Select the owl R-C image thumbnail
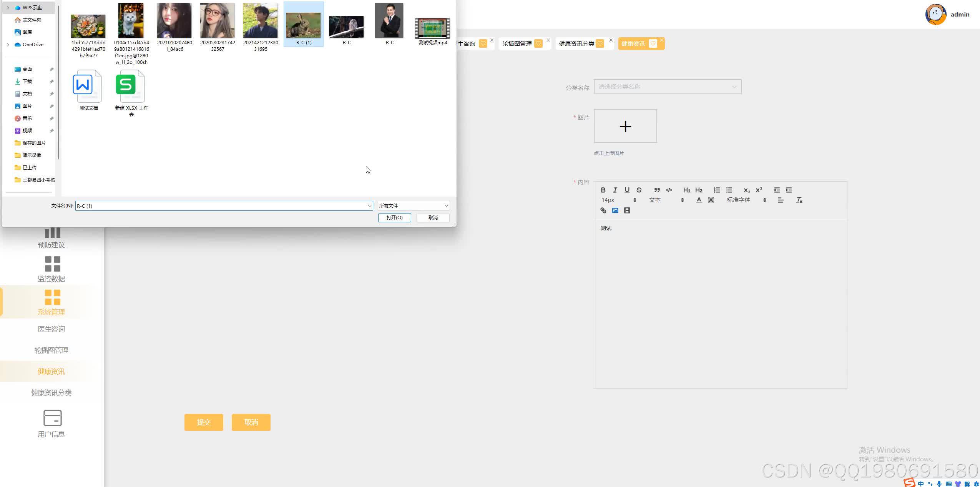Viewport: 980px width, 487px height. [x=346, y=28]
